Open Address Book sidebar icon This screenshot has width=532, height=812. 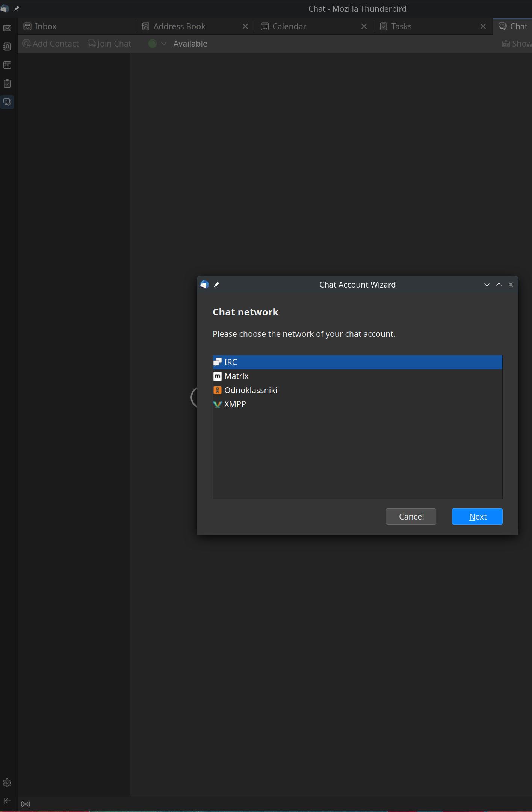pos(7,47)
